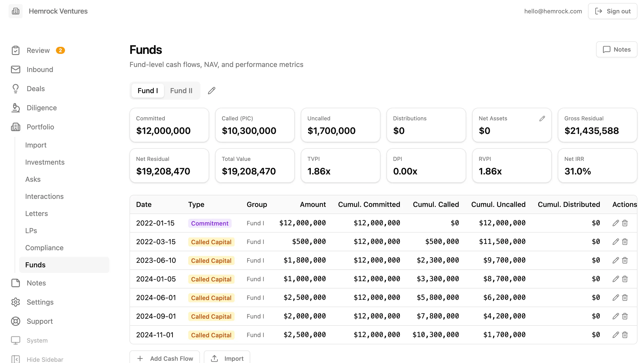Edit the 2024-01-05 Called Capital row
Viewport: 644px width, 363px height.
(x=616, y=279)
